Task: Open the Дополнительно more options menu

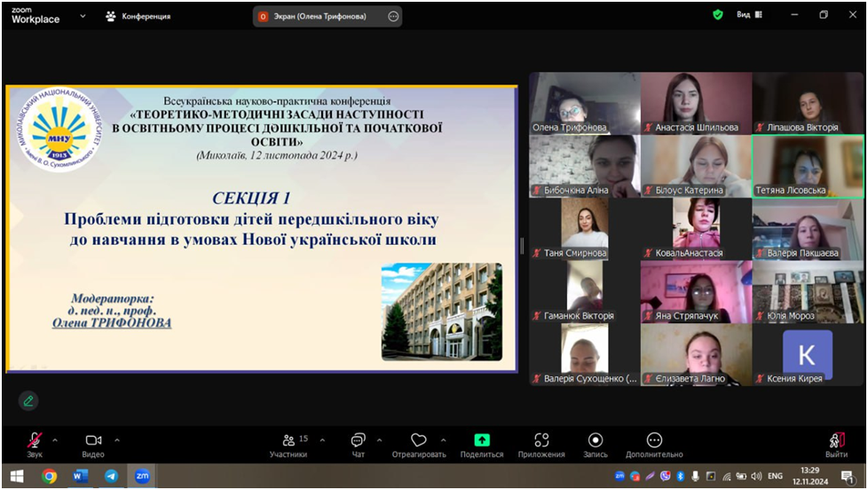Action: 654,441
